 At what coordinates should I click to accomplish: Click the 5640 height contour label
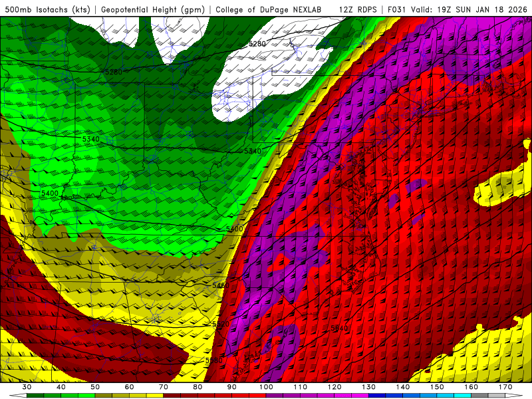coord(339,328)
